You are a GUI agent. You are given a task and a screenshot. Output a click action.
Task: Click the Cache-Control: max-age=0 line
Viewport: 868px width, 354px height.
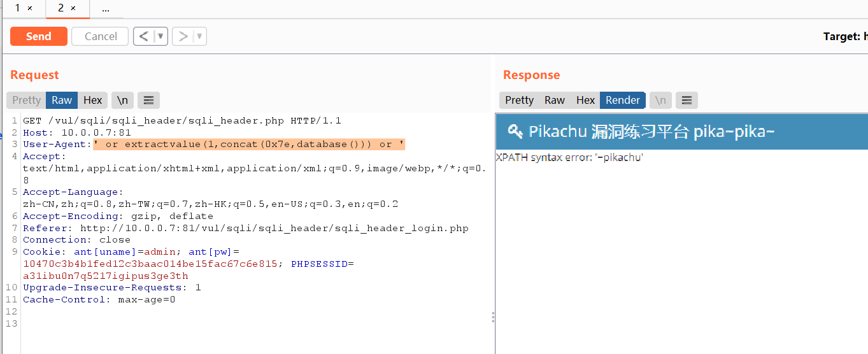coord(99,300)
